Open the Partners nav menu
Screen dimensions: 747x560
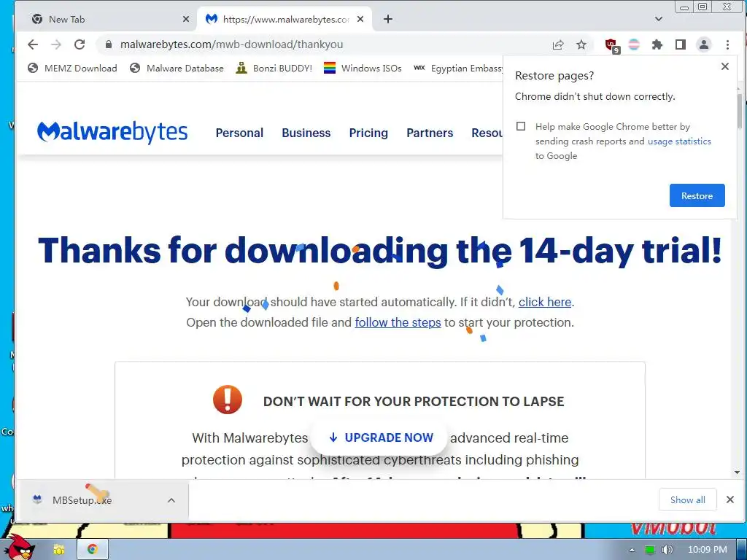click(430, 133)
